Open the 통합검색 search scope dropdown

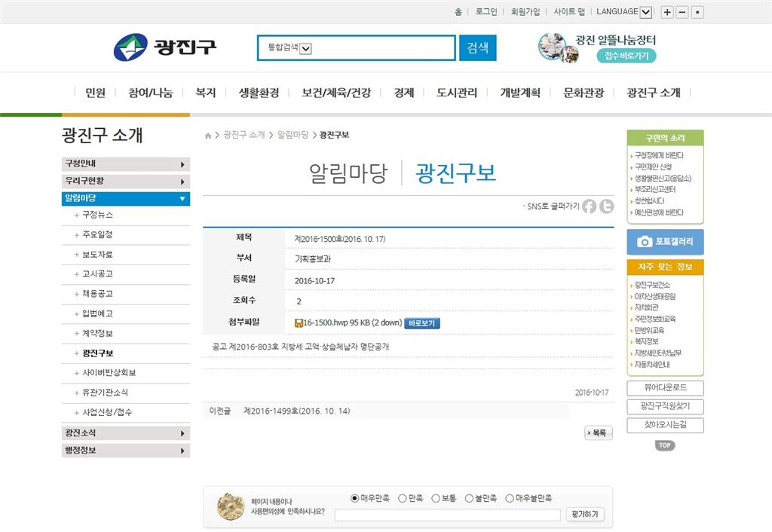coord(305,47)
